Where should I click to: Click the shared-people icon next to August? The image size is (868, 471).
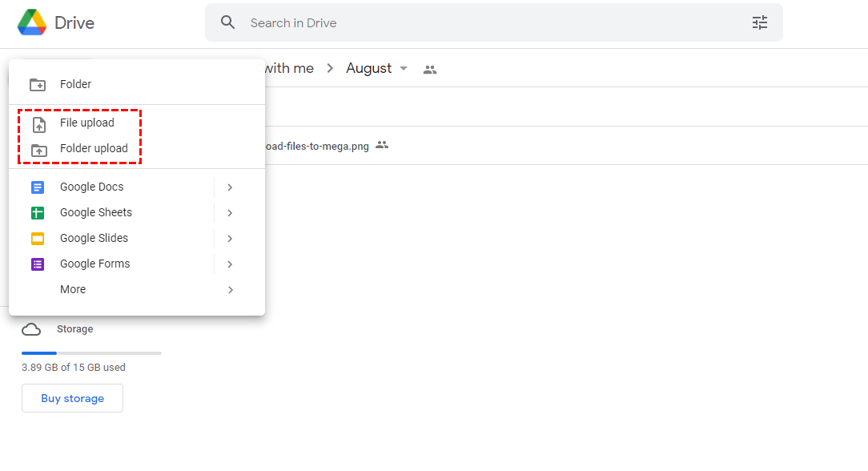pos(429,69)
